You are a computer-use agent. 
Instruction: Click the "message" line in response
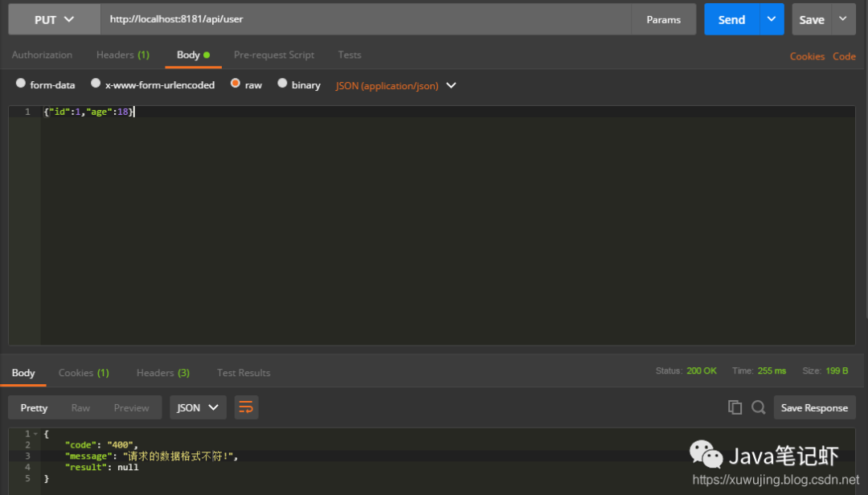tap(151, 456)
